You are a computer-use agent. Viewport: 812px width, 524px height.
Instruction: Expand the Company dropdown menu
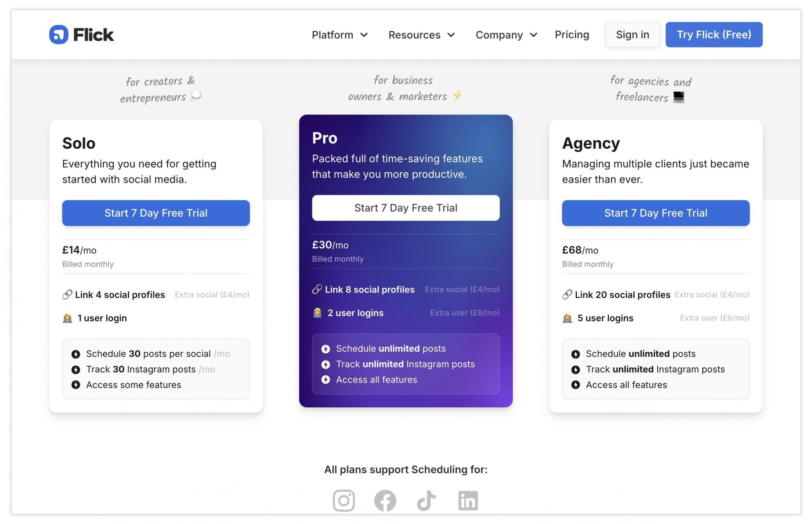(507, 35)
